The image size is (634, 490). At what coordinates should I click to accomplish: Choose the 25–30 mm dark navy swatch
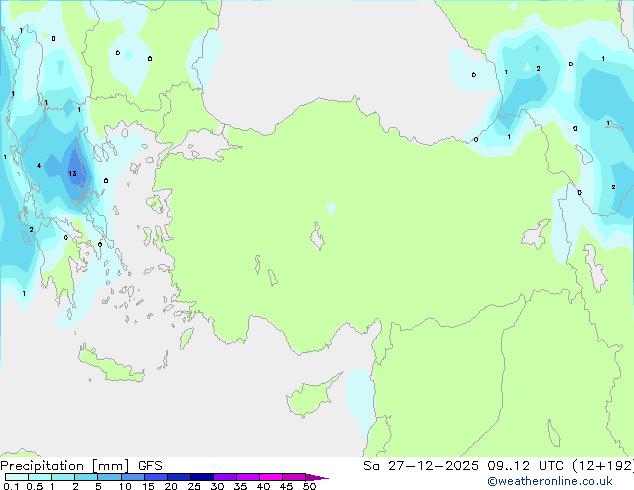(x=201, y=477)
